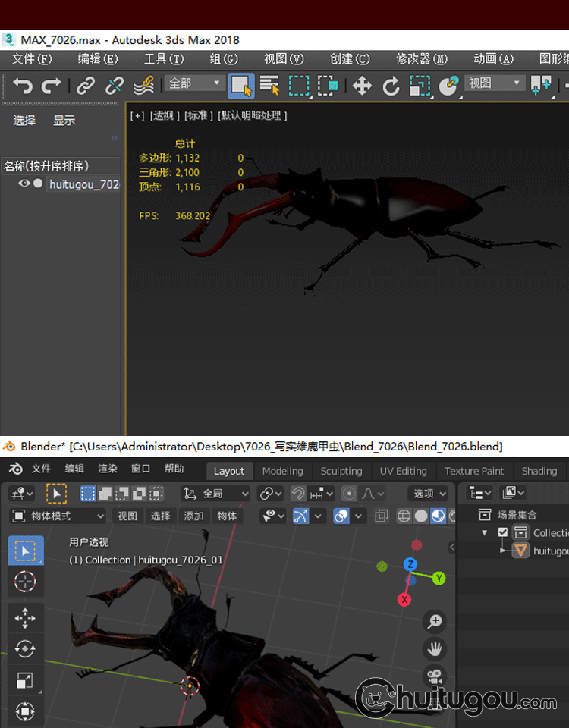Click the [默认明暗处理] viewport label

point(253,115)
